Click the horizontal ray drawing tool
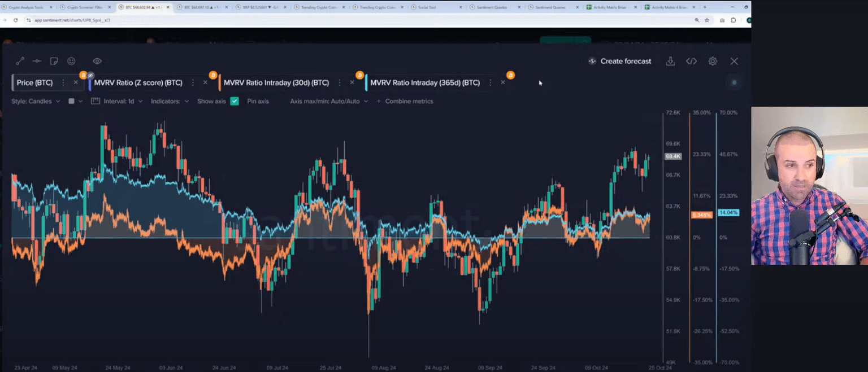Viewport: 868px width, 372px height. point(37,61)
